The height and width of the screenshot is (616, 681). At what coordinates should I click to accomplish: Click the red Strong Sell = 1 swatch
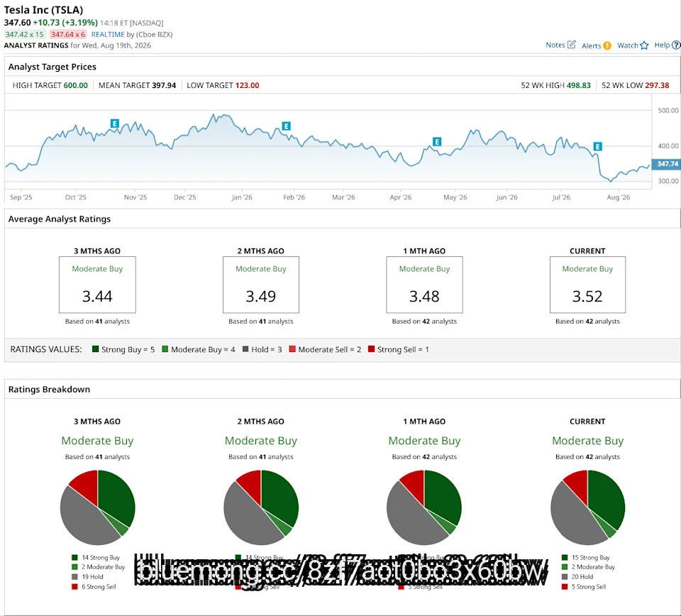coord(371,349)
